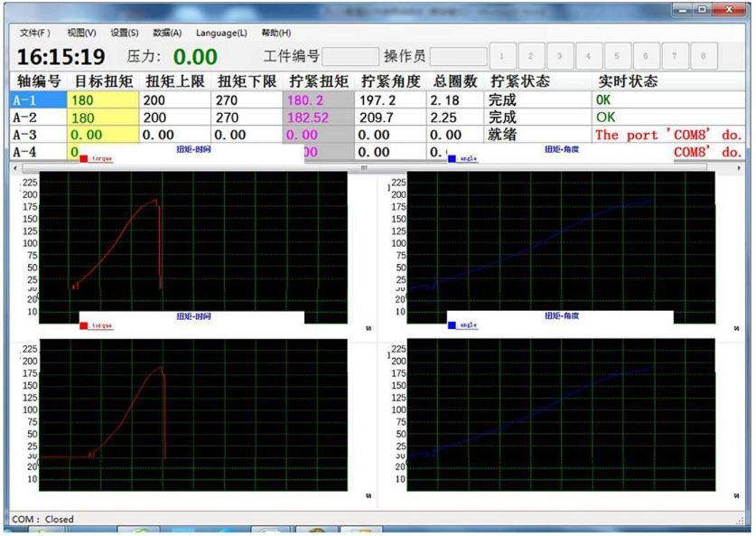Open the Language(L) menu

[x=221, y=33]
